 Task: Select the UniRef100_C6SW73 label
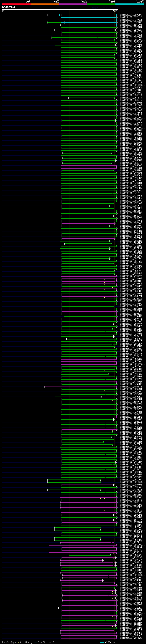131,414
